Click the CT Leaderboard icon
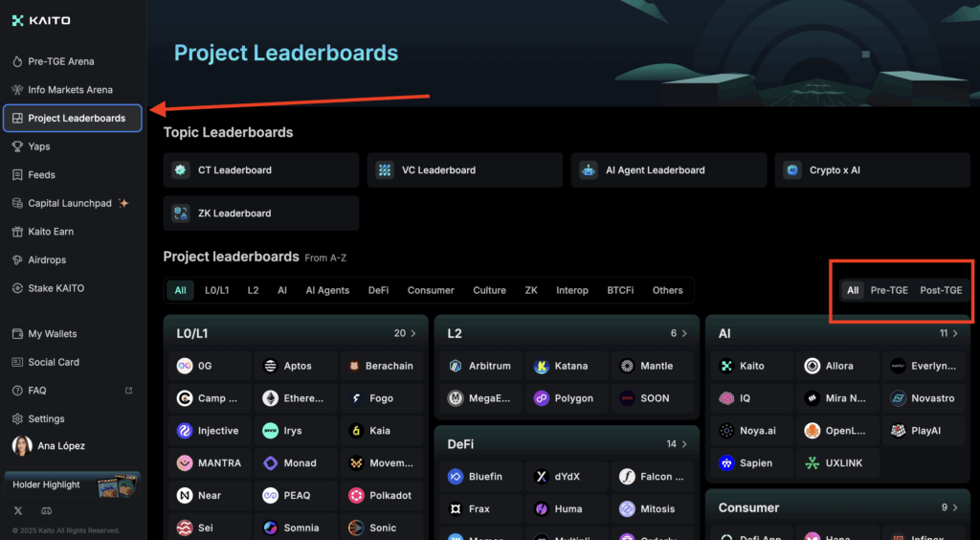The image size is (980, 540). point(179,170)
